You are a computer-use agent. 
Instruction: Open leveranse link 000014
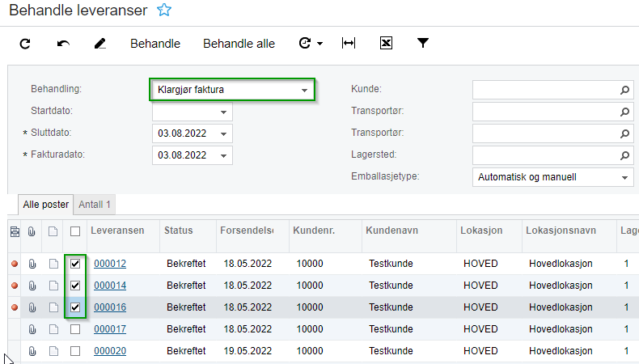point(110,286)
